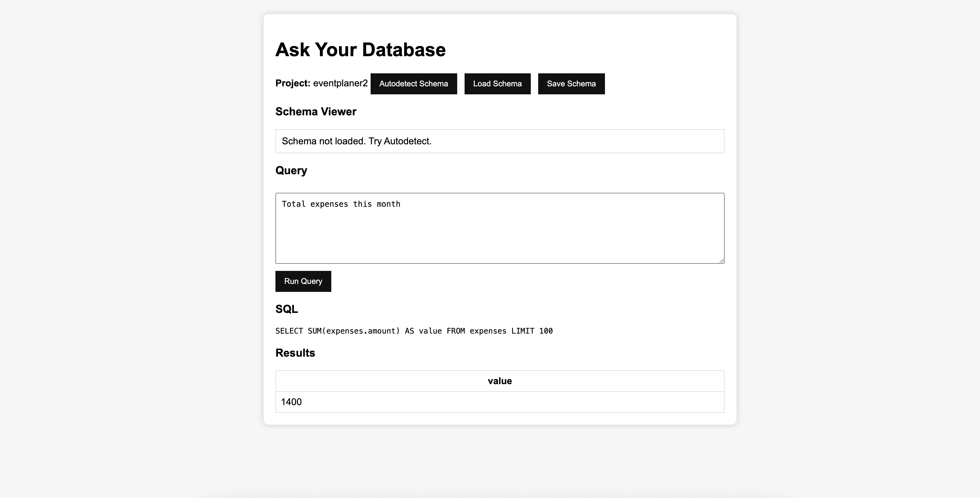
Task: Click the generated SQL statement text
Action: [414, 331]
